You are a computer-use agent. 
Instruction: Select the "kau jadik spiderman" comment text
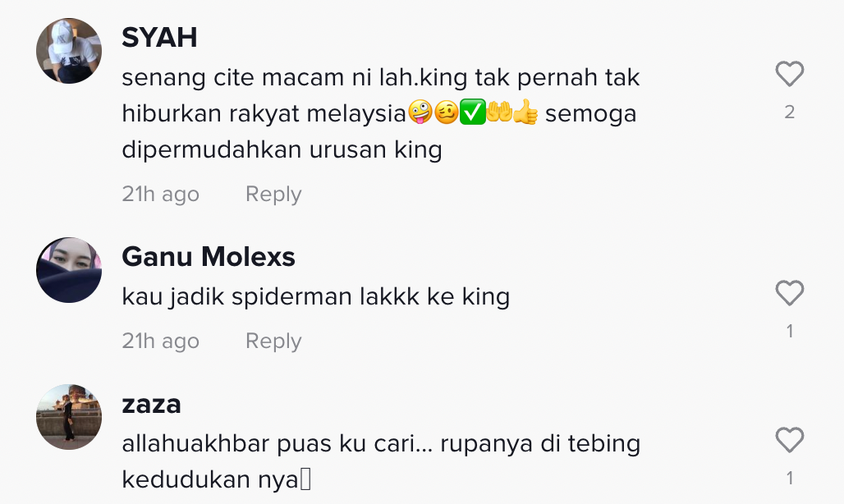pyautogui.click(x=316, y=296)
